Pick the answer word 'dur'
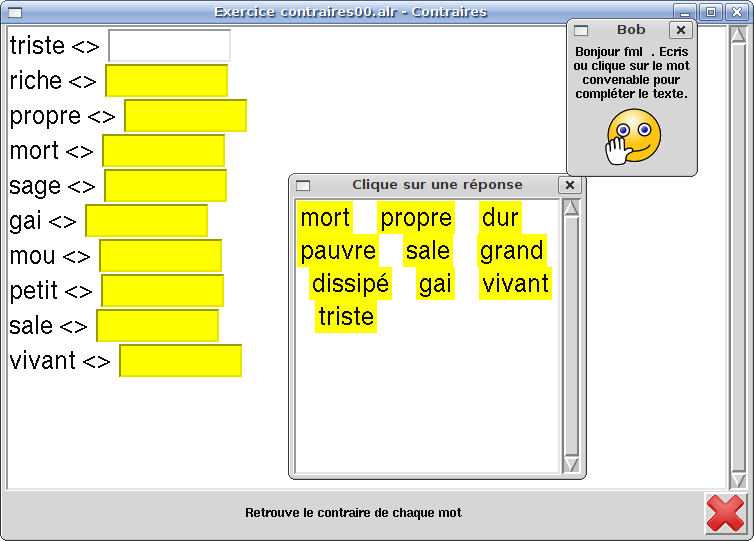 click(x=500, y=218)
